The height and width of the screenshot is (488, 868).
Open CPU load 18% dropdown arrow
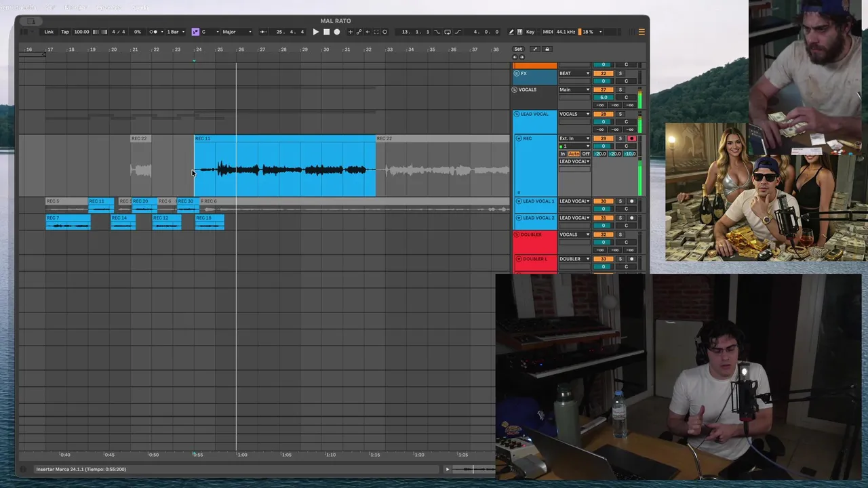[x=600, y=32]
